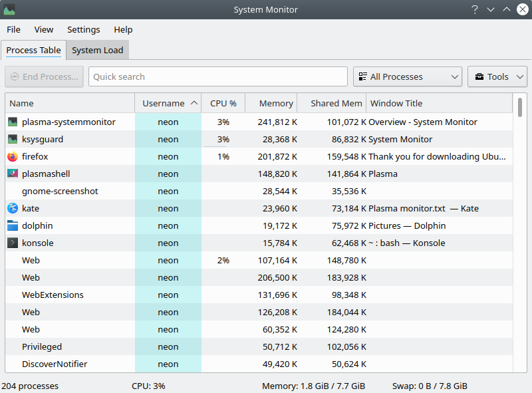Expand the Tools dropdown button
532x393 pixels.
point(497,76)
